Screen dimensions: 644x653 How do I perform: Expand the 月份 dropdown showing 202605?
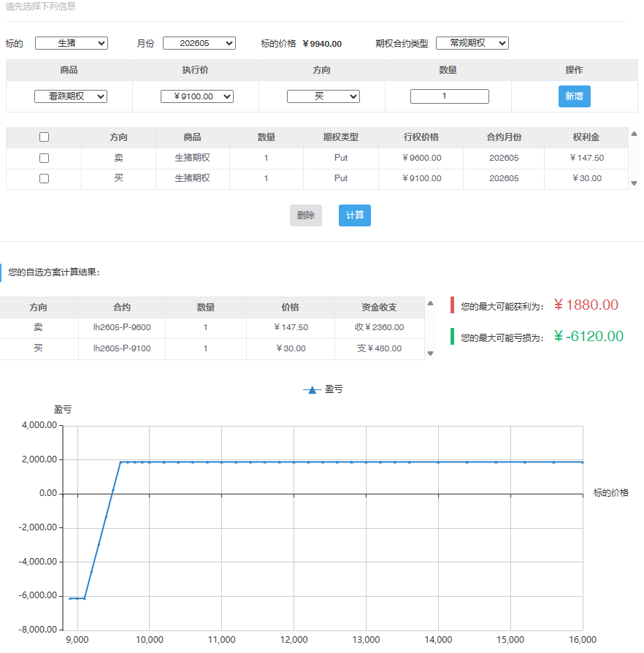coord(199,43)
